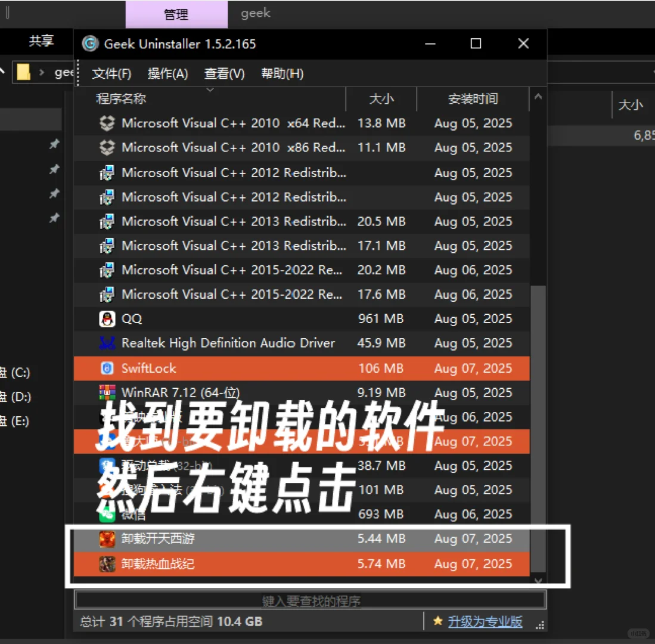655x644 pixels.
Task: Click icon of Microsoft Visual C++ 2010 x64 row
Action: [x=107, y=123]
